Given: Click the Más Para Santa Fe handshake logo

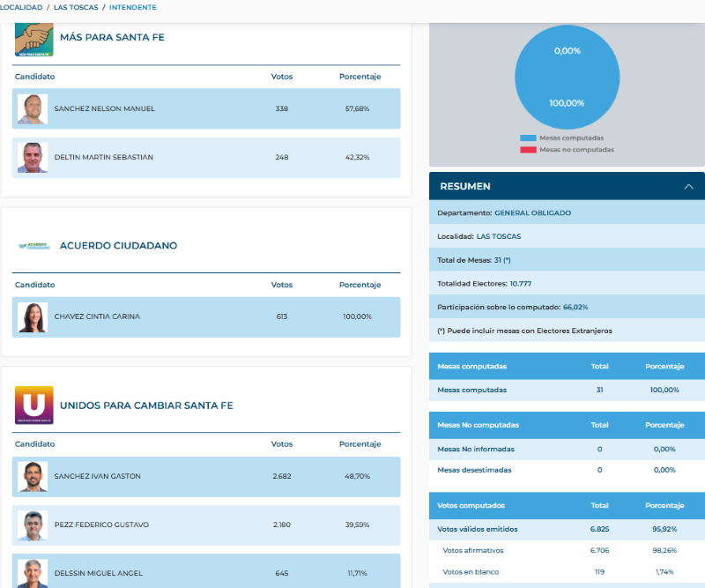Looking at the screenshot, I should (x=33, y=39).
